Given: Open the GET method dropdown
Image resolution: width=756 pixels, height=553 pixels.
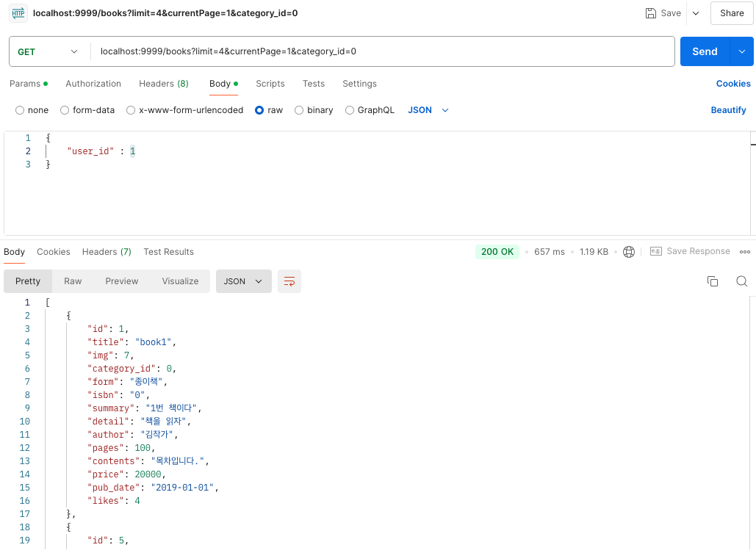Looking at the screenshot, I should click(47, 51).
